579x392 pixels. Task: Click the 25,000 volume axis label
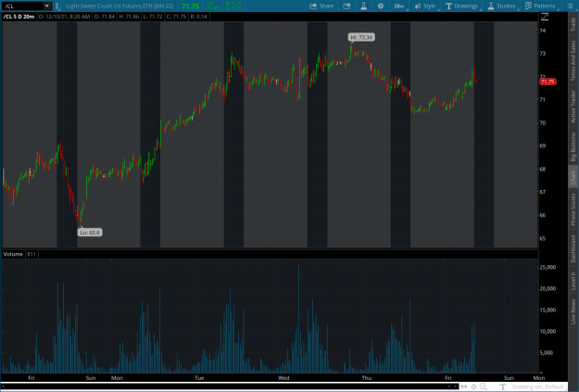(x=548, y=267)
